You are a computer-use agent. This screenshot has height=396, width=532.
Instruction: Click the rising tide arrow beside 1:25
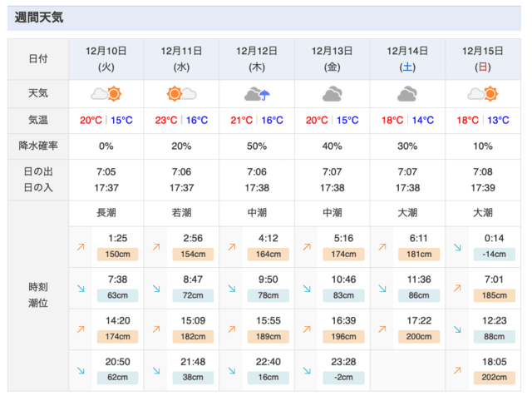click(81, 247)
